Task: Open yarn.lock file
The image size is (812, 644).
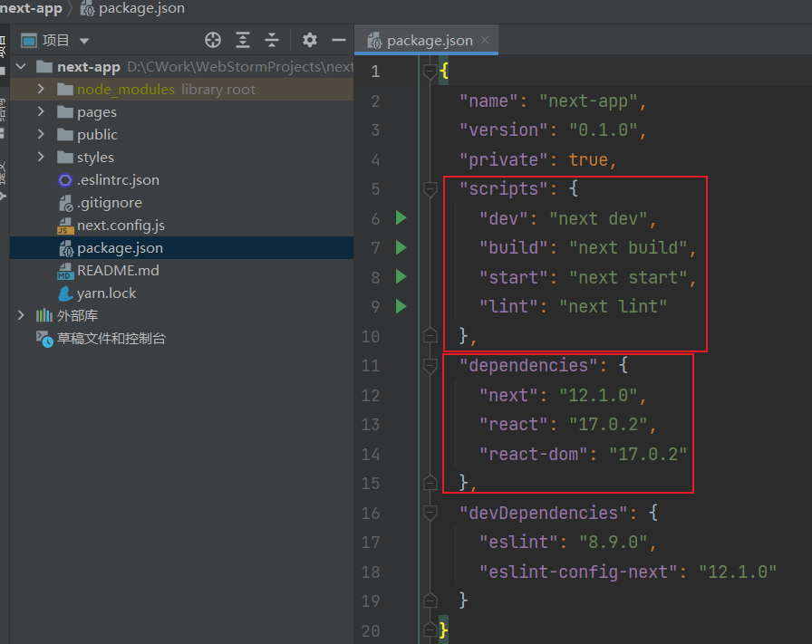Action: pyautogui.click(x=106, y=293)
